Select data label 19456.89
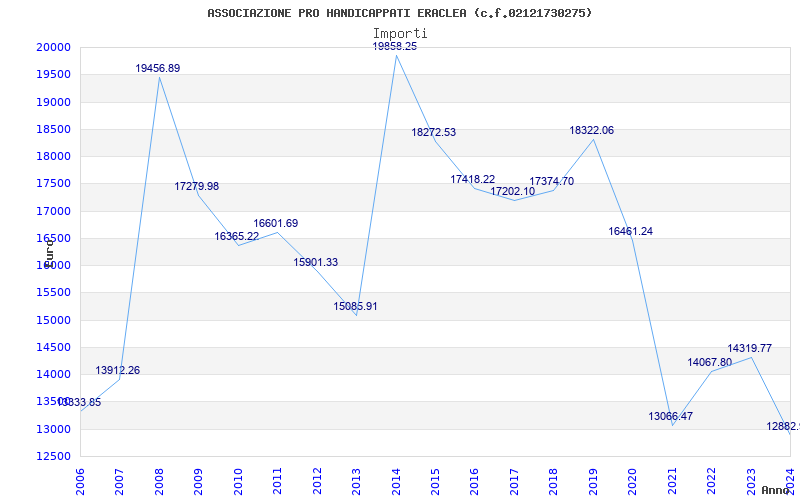 (158, 68)
